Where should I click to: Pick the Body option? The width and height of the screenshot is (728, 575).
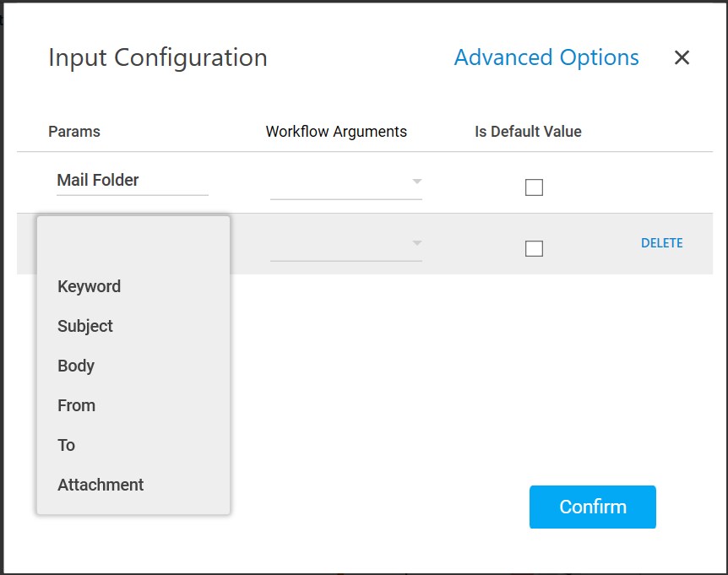pos(76,366)
